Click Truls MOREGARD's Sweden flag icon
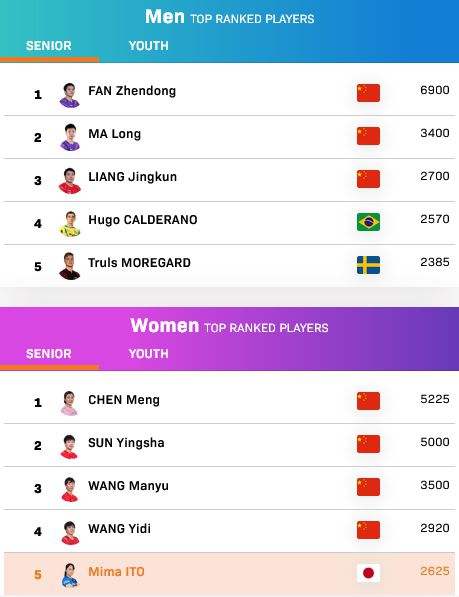Image resolution: width=459 pixels, height=597 pixels. (x=368, y=265)
